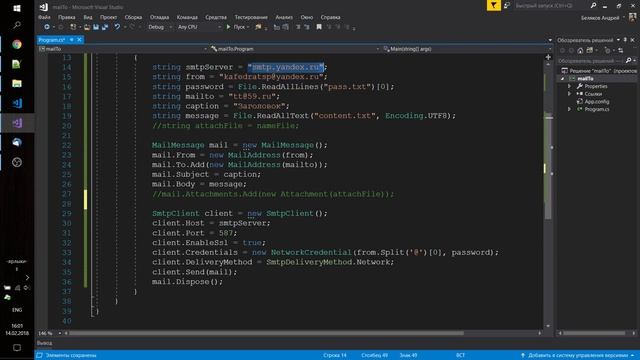Viewport: 640px width, 360px height.
Task: Open the Команда menu
Action: [187, 17]
